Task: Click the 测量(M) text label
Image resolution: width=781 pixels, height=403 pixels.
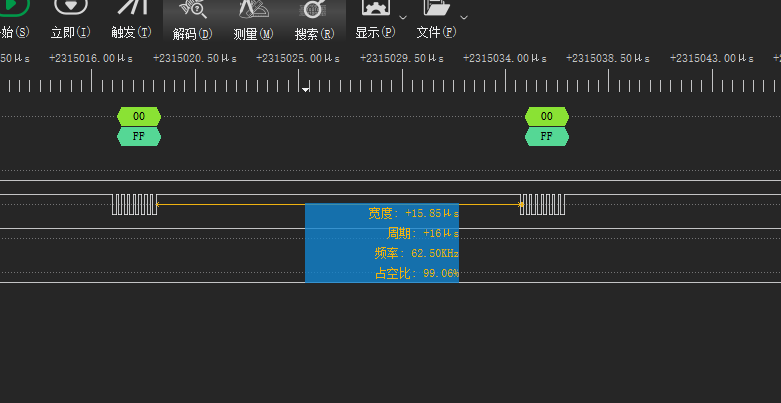Action: 252,33
